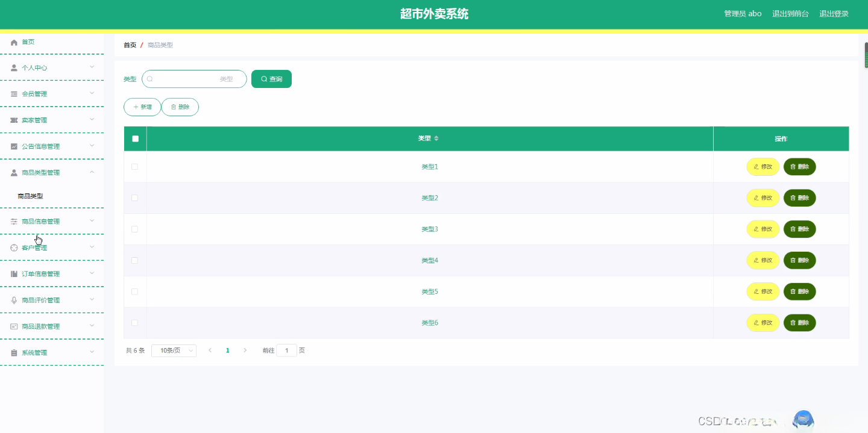Click the person icon beside 个人中心

pos(14,68)
